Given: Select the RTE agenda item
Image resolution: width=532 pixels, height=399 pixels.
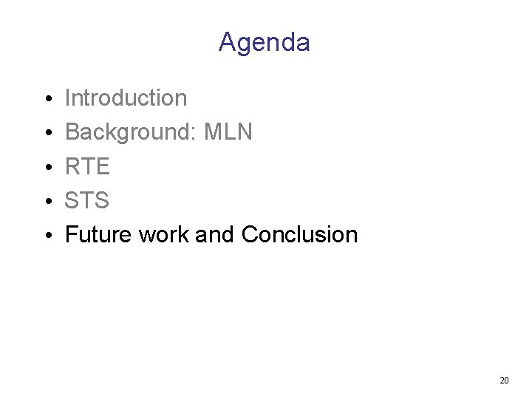Looking at the screenshot, I should click(x=87, y=166).
